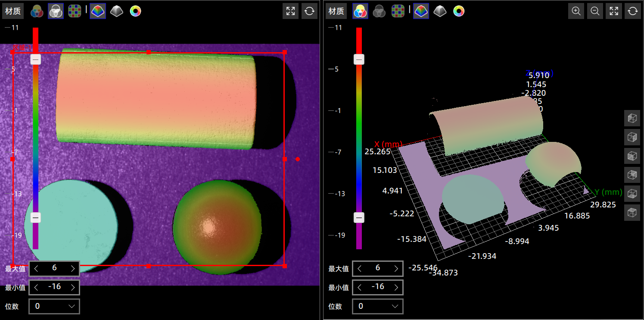Screen dimensions: 644x320
Task: Increase 最大值 with right arrow in left panel
Action: [72, 269]
